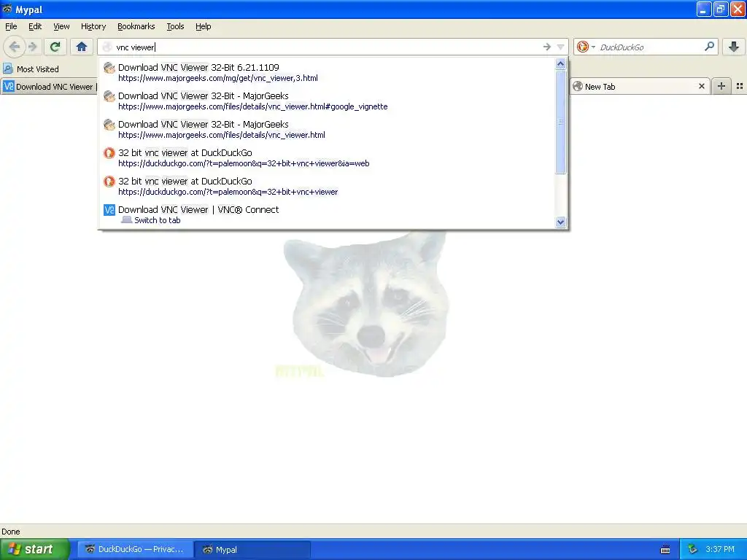This screenshot has width=747, height=560.
Task: Click the search magnifier icon
Action: (x=709, y=47)
